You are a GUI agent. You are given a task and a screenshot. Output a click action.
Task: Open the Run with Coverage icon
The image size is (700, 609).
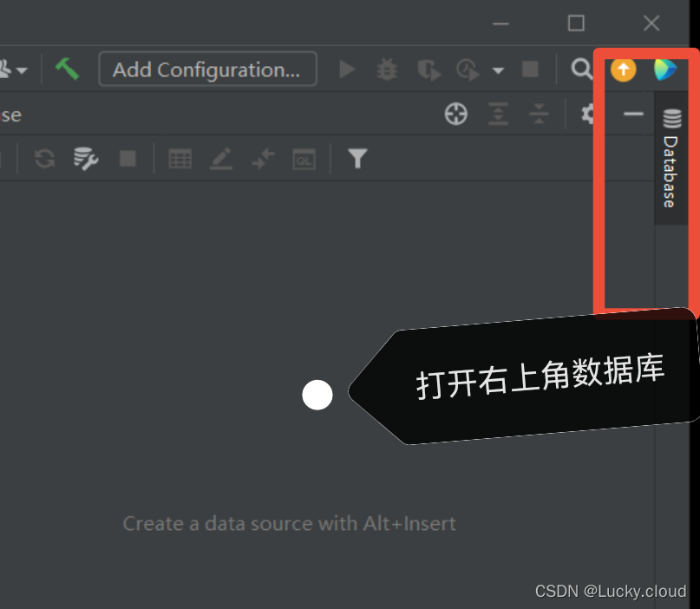(429, 69)
